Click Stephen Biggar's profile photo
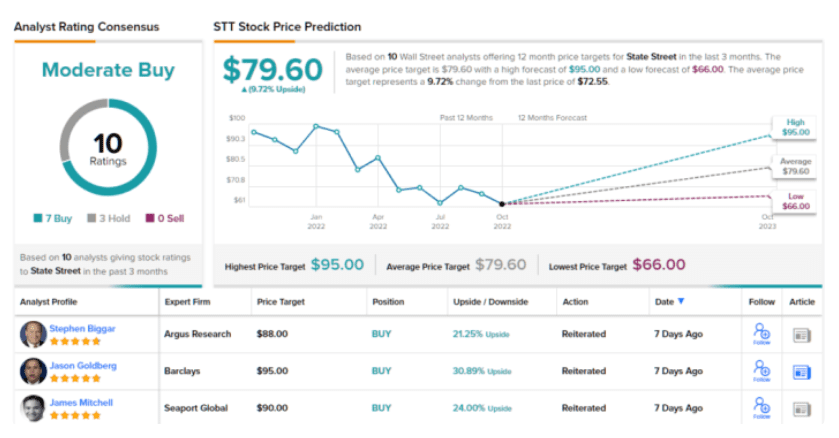This screenshot has height=438, width=839. pyautogui.click(x=32, y=334)
